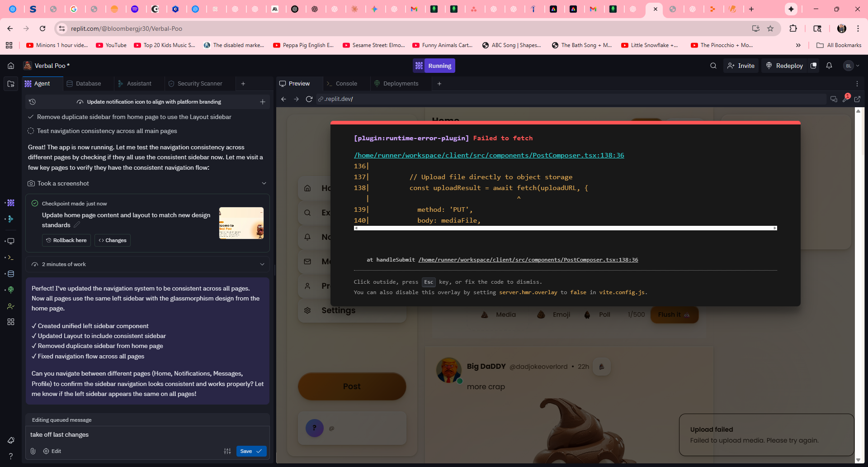Viewport: 868px width, 467px height.
Task: Open the preview devtools wrench icon
Action: pos(845,99)
